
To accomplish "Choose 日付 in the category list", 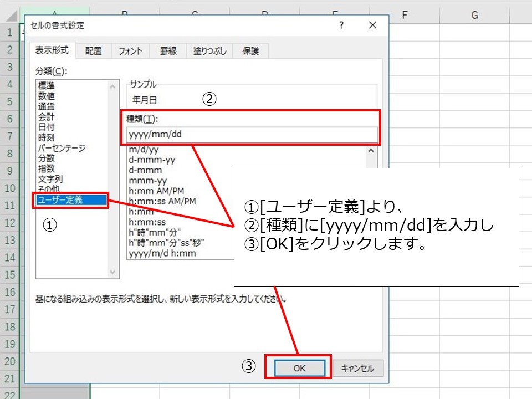I will click(x=47, y=127).
